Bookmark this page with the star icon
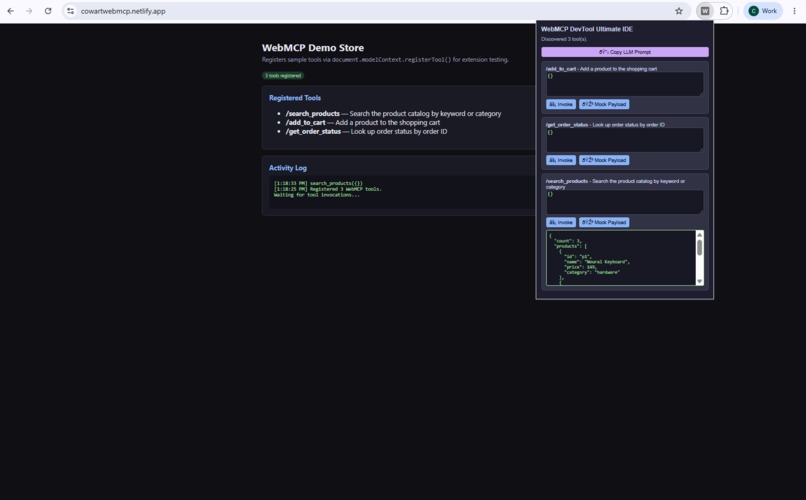The width and height of the screenshot is (806, 500). coord(679,11)
